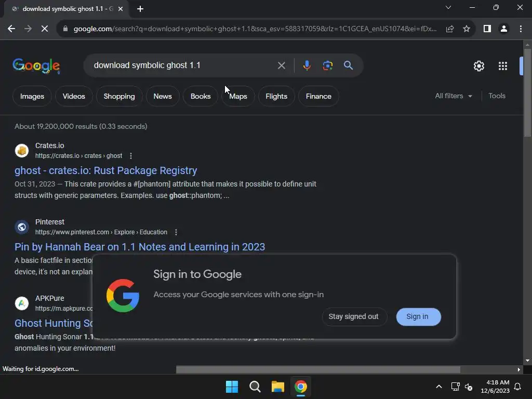
Task: Open 'ghost - crates.io: Rust Package Registry' link
Action: (x=106, y=170)
